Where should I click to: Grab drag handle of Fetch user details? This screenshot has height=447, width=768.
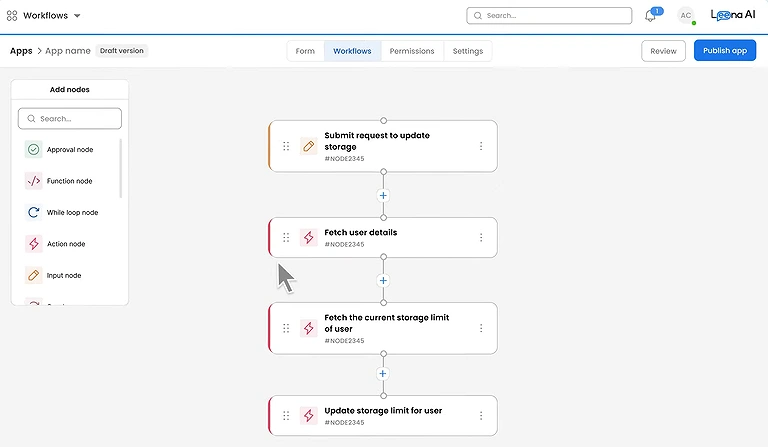[286, 237]
